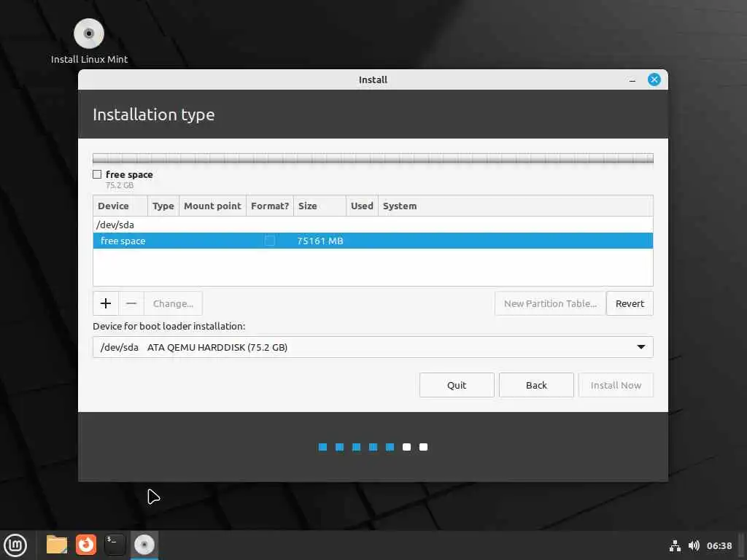Click the 75161 MB size cell
This screenshot has width=747, height=560.
(320, 241)
